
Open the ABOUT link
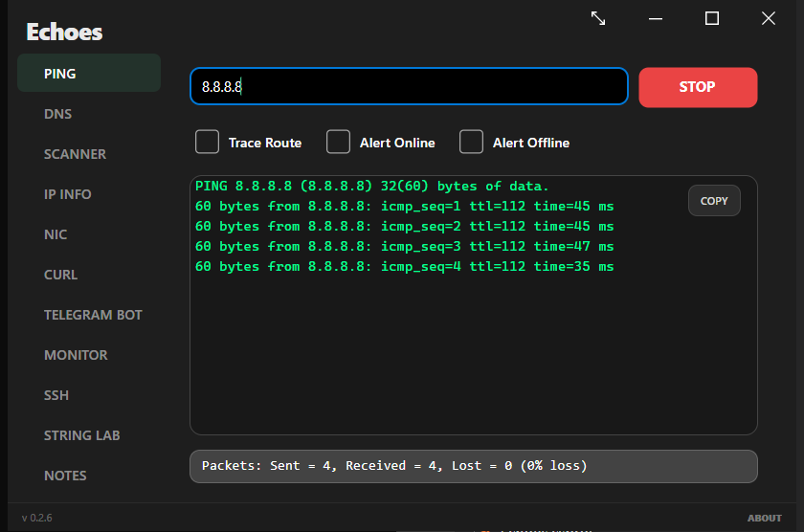click(765, 519)
